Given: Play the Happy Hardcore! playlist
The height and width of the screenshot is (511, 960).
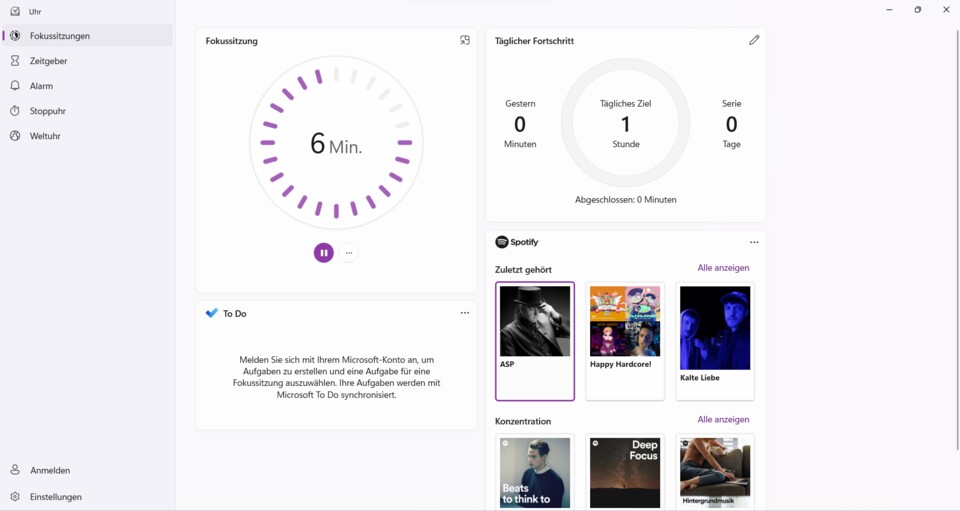Looking at the screenshot, I should coord(625,322).
